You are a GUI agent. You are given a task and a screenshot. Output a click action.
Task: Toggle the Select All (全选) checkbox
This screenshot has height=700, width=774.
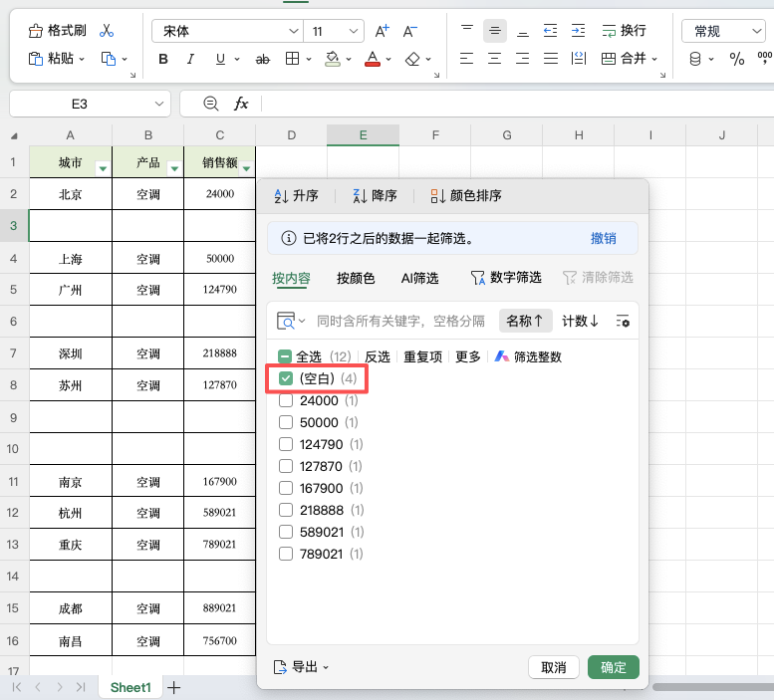285,356
